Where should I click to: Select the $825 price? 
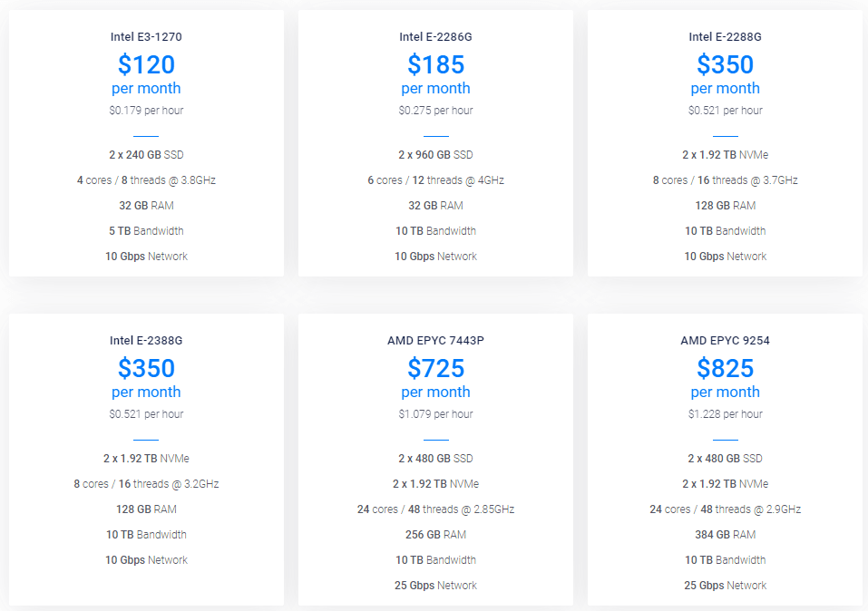tap(726, 368)
